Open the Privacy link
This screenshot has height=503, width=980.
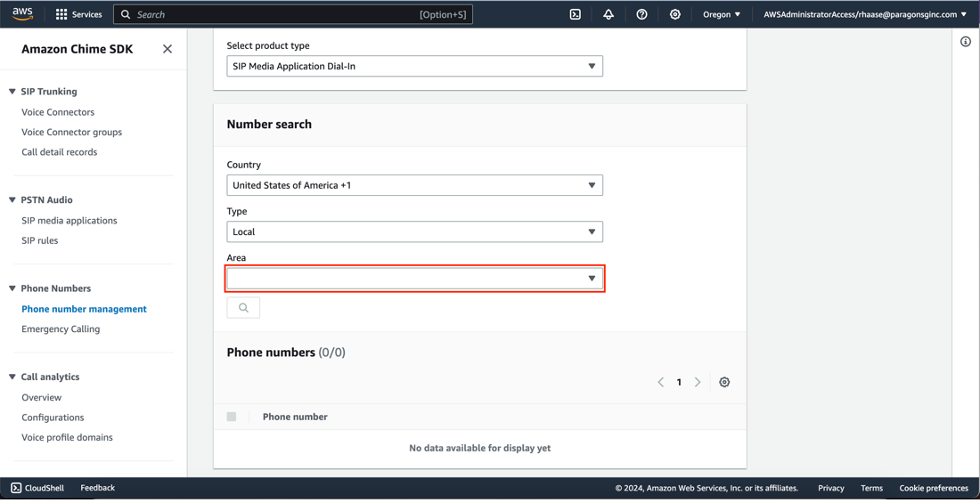(831, 488)
